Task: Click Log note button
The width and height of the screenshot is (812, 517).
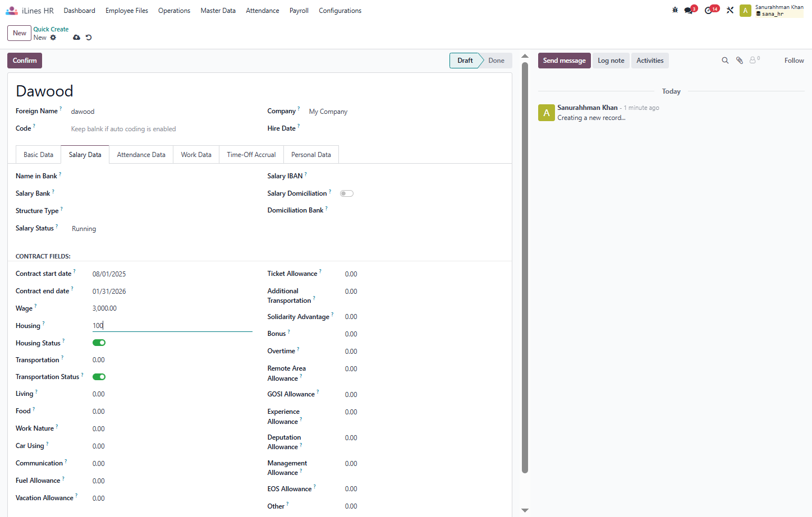Action: [611, 61]
